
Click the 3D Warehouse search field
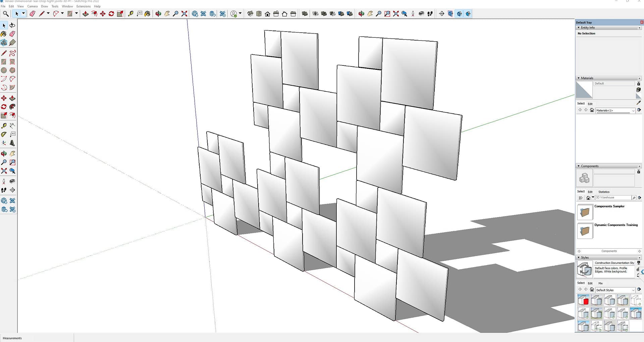[613, 198]
